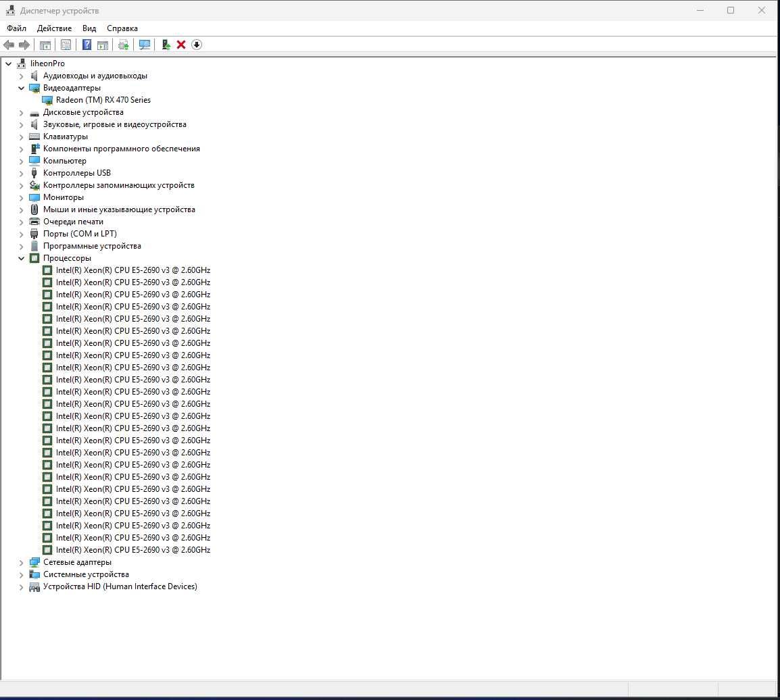Click the Forward arrow in the toolbar
This screenshot has width=780, height=700.
point(24,45)
